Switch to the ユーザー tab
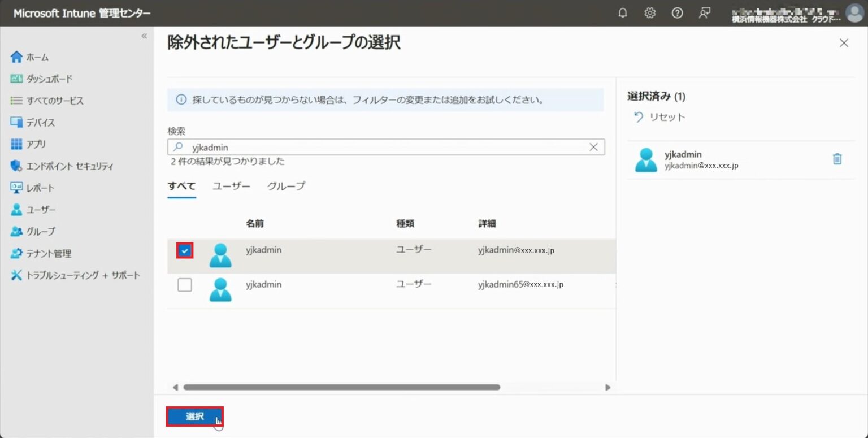The height and width of the screenshot is (438, 868). pyautogui.click(x=230, y=186)
